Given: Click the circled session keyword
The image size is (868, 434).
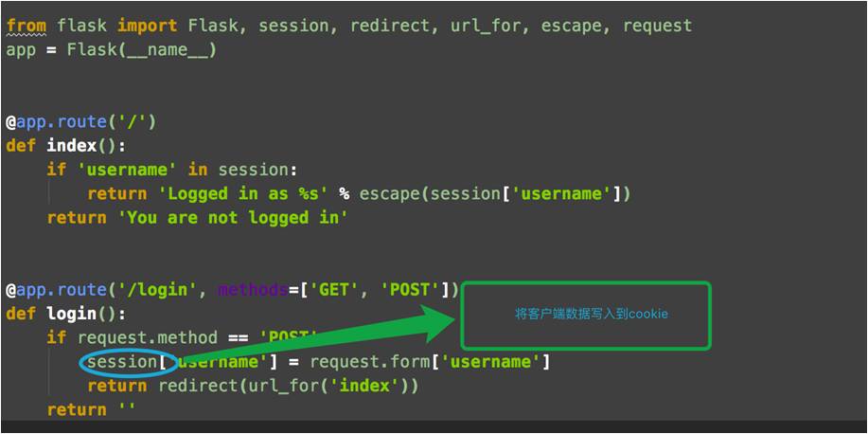Looking at the screenshot, I should 122,362.
